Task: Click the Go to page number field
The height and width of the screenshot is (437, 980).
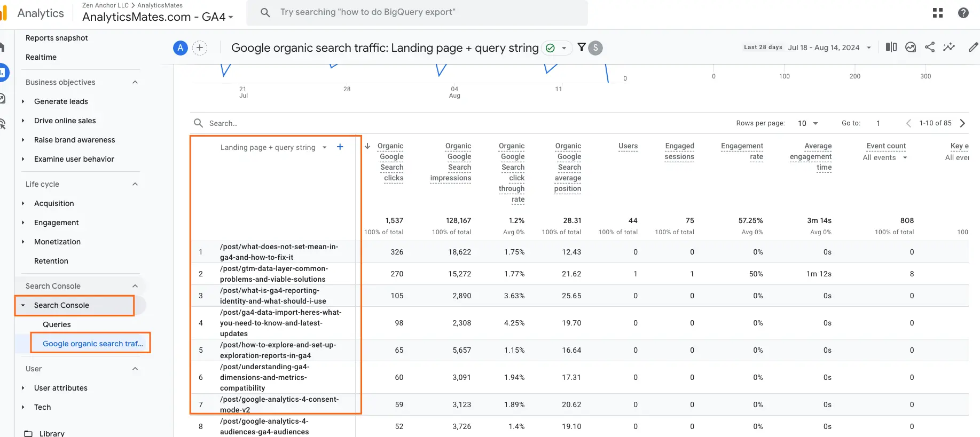Action: [879, 123]
